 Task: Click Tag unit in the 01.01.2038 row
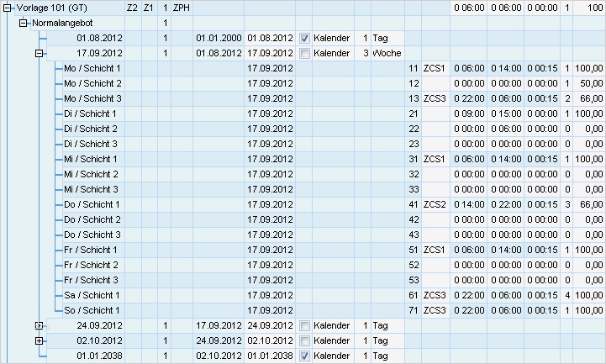pyautogui.click(x=380, y=356)
